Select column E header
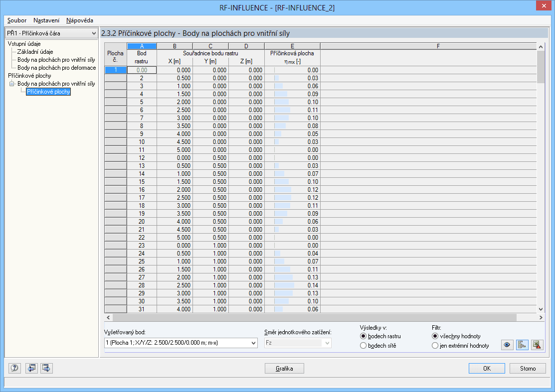The image size is (555, 392). click(x=292, y=46)
